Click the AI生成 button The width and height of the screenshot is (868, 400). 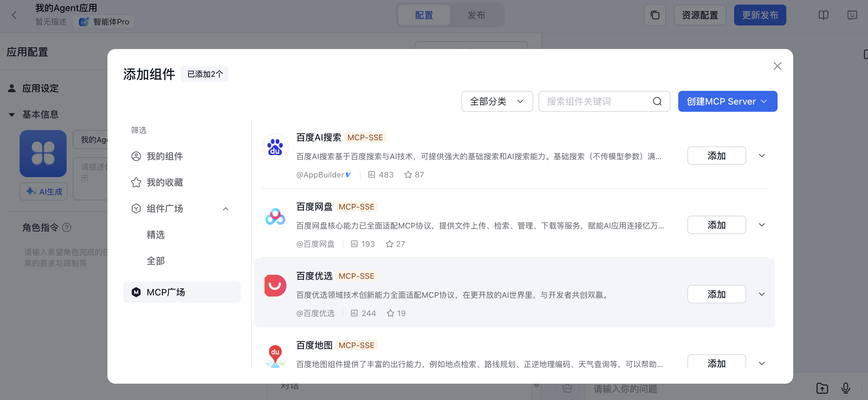coord(44,192)
